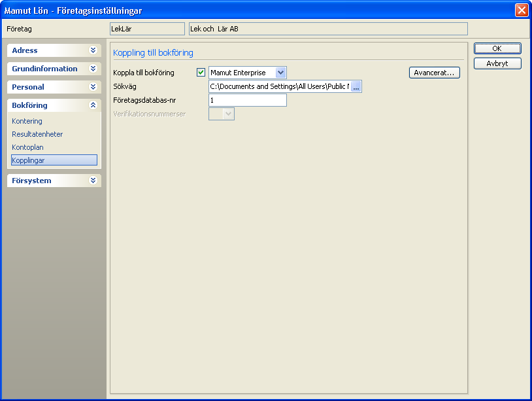Click the Lek och Lär AB name field
The height and width of the screenshot is (401, 532).
(328, 29)
